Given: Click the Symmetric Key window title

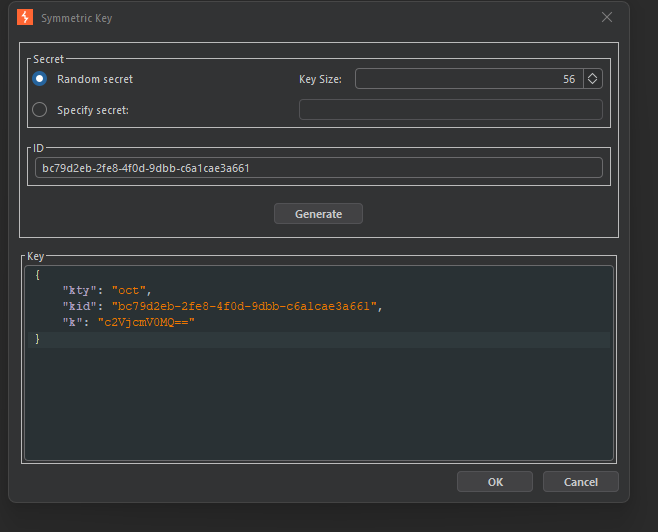Looking at the screenshot, I should (x=76, y=18).
